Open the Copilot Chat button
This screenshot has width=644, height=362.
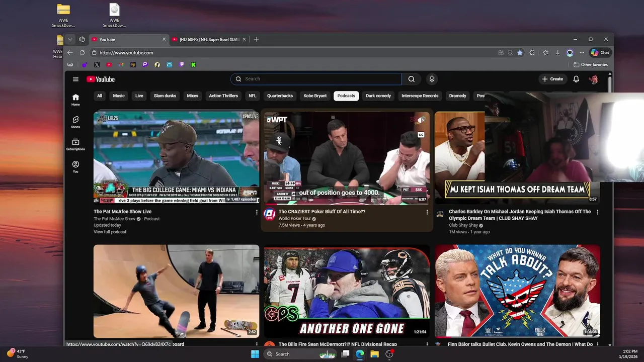[x=600, y=52]
